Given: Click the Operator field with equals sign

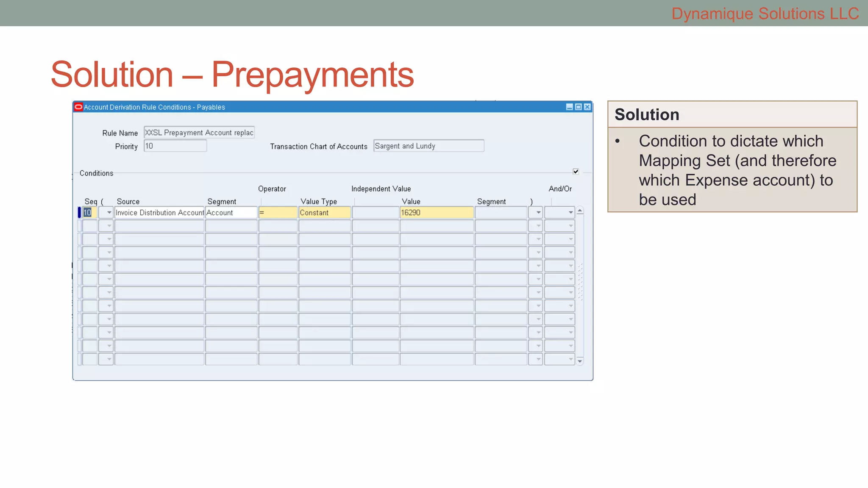Looking at the screenshot, I should pos(278,213).
